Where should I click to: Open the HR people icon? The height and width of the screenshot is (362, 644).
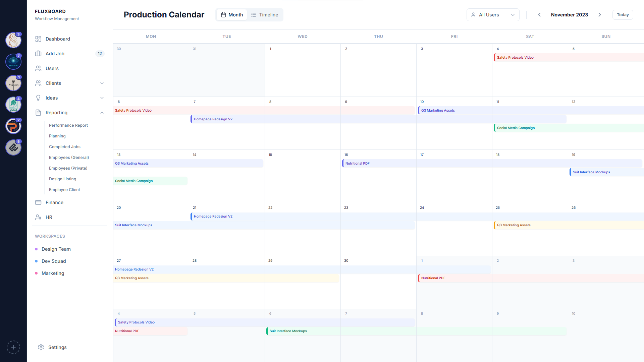38,217
